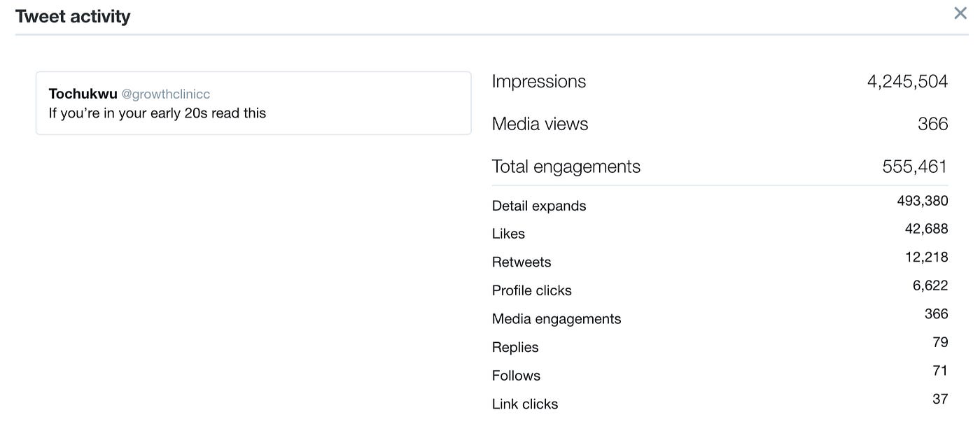Click the 42,688 likes count

[x=926, y=229]
